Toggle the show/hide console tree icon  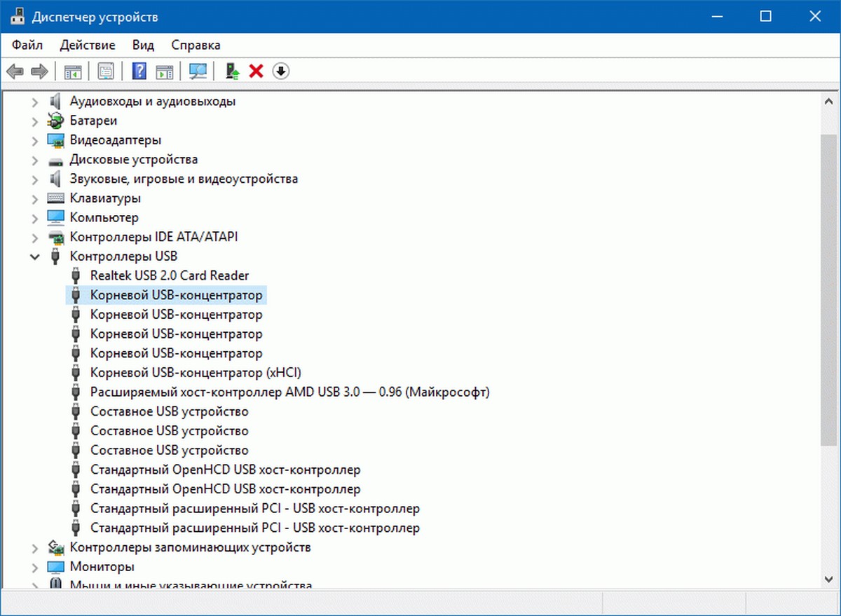point(73,71)
